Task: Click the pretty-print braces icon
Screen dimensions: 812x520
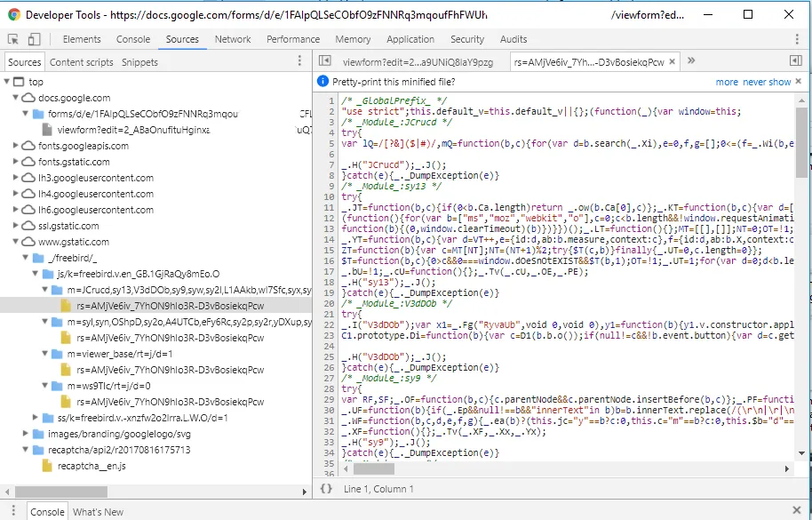Action: 326,488
